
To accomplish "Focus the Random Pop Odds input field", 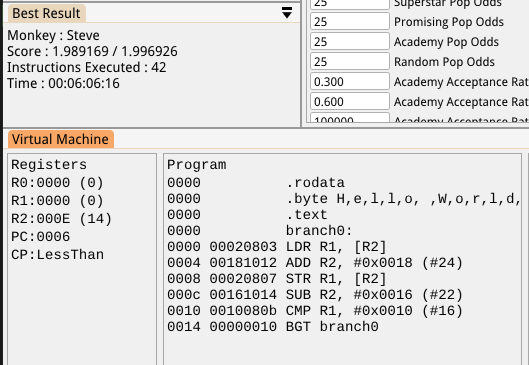I will (x=350, y=61).
